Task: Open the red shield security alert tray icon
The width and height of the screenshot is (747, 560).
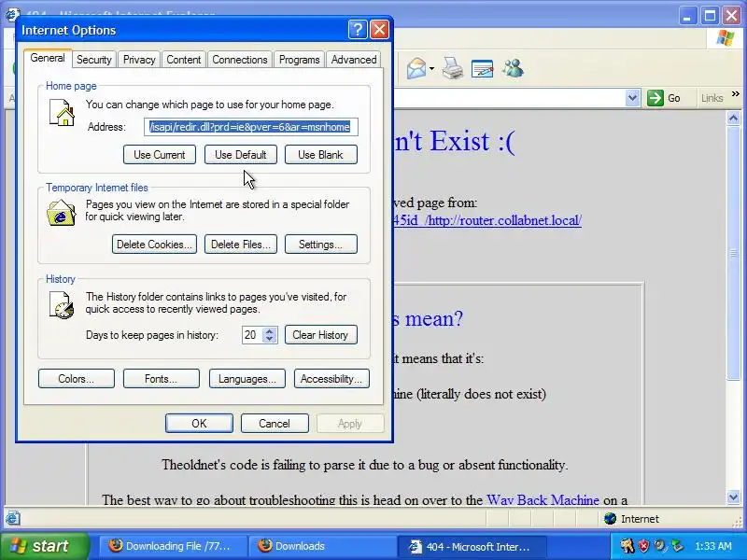Action: 643,546
